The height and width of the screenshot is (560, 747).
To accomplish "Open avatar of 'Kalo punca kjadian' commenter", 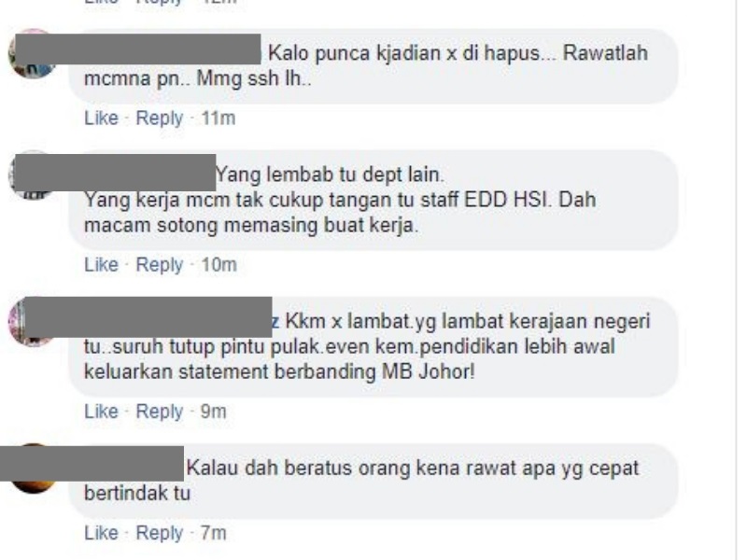I will (33, 53).
